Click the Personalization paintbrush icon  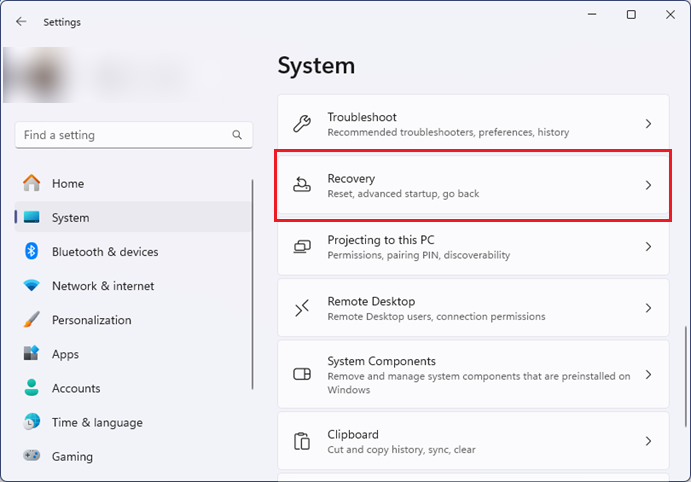(x=31, y=319)
